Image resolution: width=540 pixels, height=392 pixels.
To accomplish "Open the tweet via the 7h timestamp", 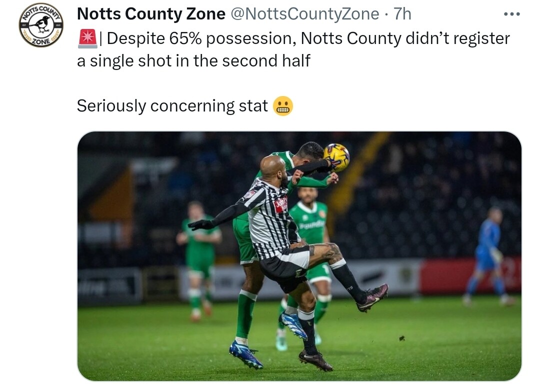I will (402, 14).
